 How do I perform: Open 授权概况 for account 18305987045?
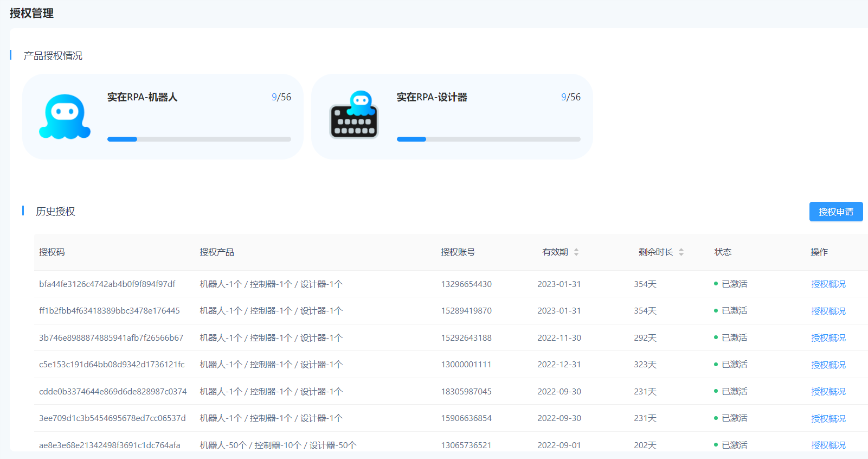[x=828, y=392]
